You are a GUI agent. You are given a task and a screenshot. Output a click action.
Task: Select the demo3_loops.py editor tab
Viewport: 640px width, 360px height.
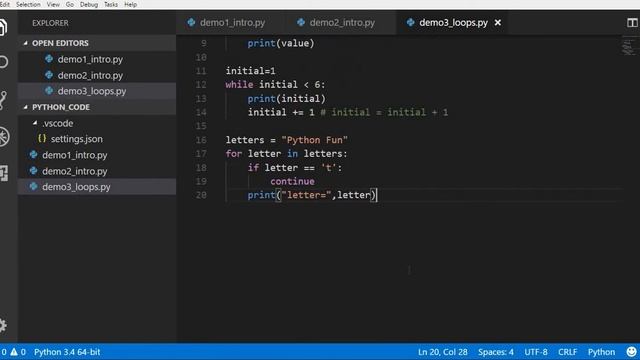coord(453,22)
